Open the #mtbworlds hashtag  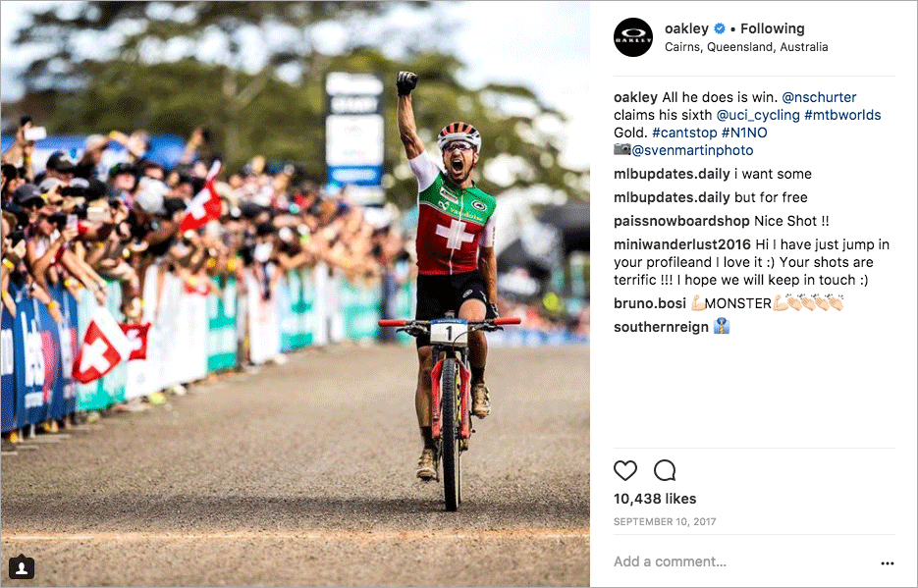coord(842,115)
